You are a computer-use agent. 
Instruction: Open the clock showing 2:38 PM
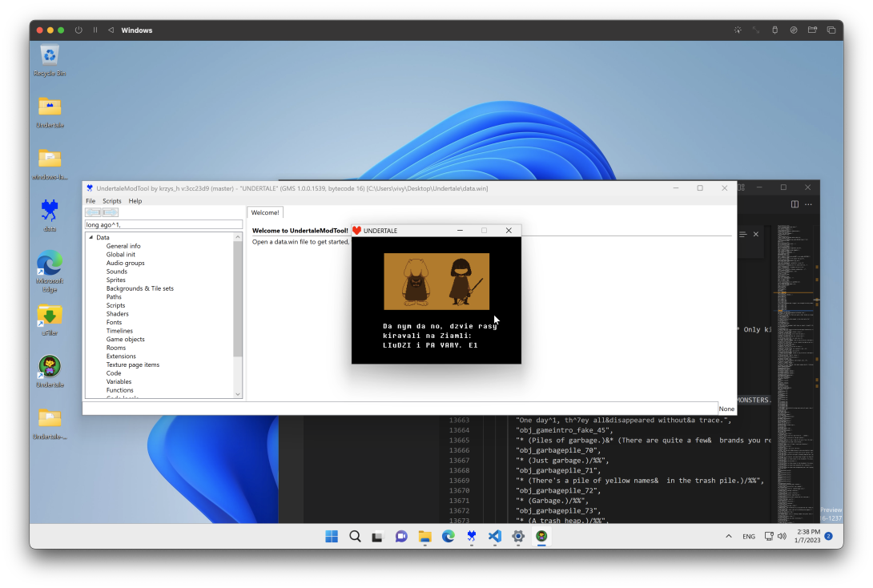click(x=807, y=536)
